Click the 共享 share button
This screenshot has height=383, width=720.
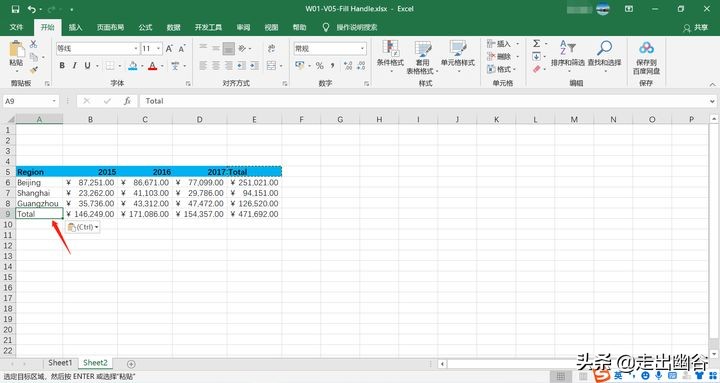(695, 28)
